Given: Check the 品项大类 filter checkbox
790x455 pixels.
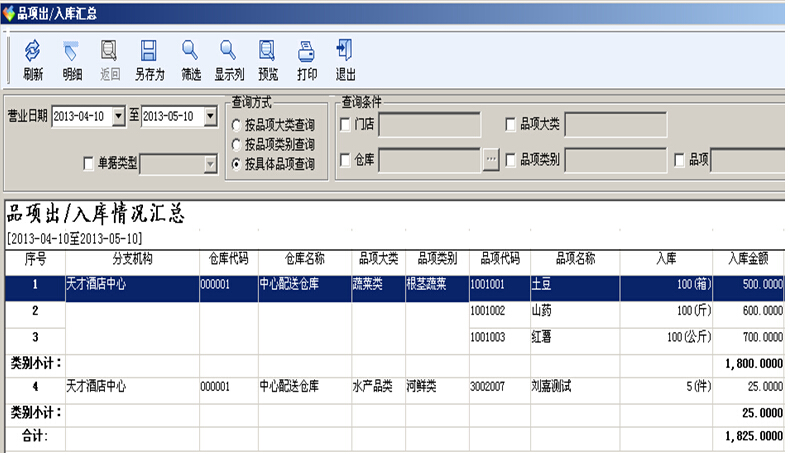Looking at the screenshot, I should (512, 125).
